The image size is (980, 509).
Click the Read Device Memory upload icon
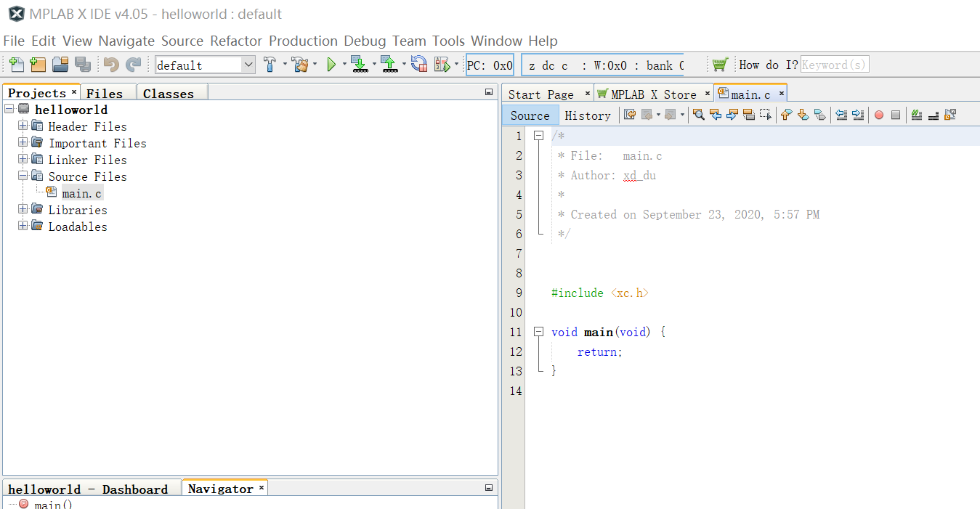tap(389, 65)
